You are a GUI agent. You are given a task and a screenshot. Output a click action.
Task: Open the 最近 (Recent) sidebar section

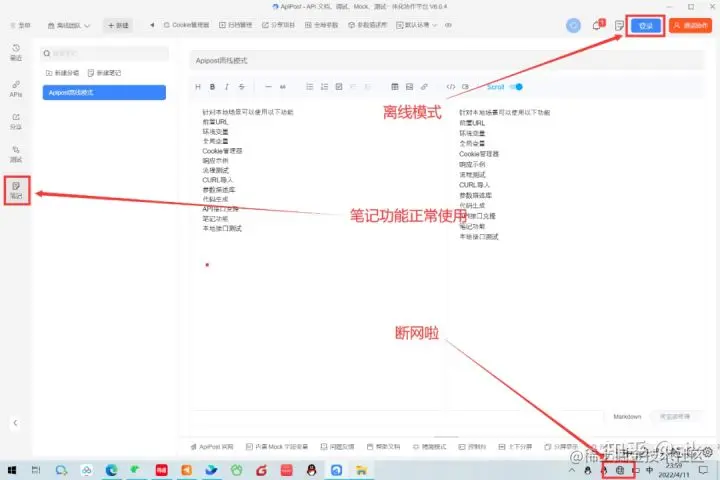[16, 52]
